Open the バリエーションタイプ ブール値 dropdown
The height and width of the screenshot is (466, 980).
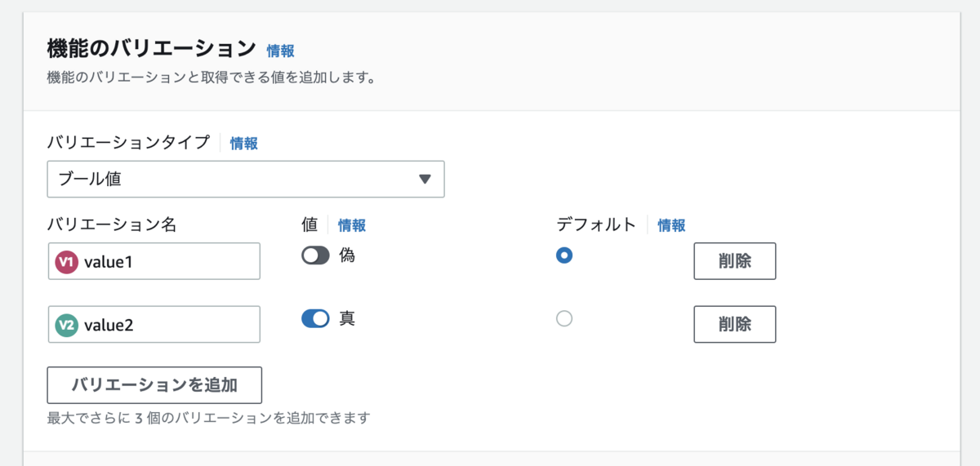pyautogui.click(x=246, y=180)
